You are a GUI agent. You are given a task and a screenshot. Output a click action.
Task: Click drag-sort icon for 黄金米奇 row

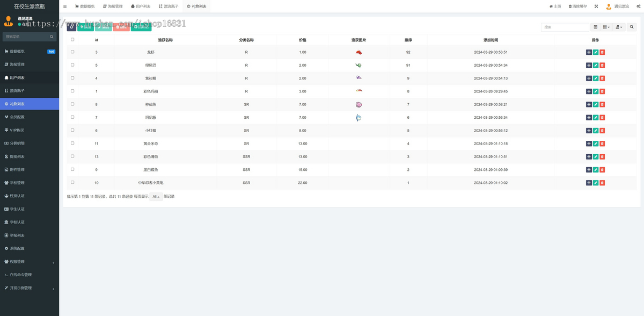(589, 143)
